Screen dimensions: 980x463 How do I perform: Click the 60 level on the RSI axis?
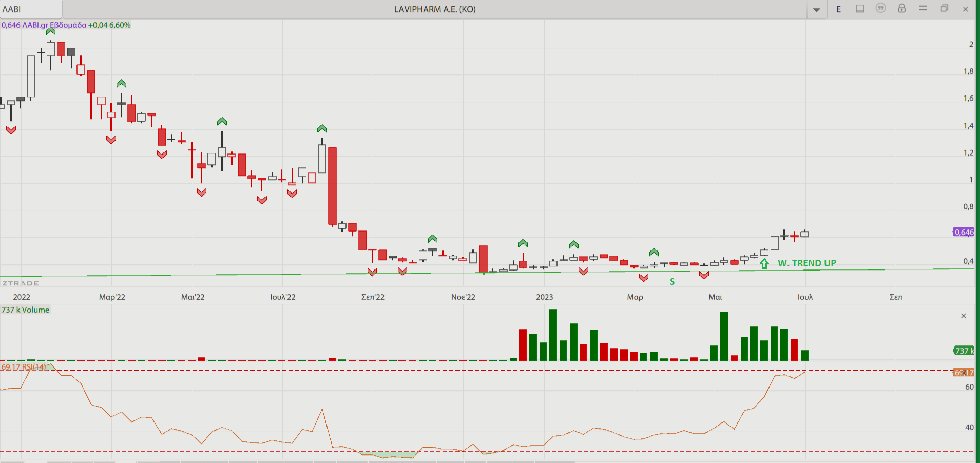tap(969, 387)
